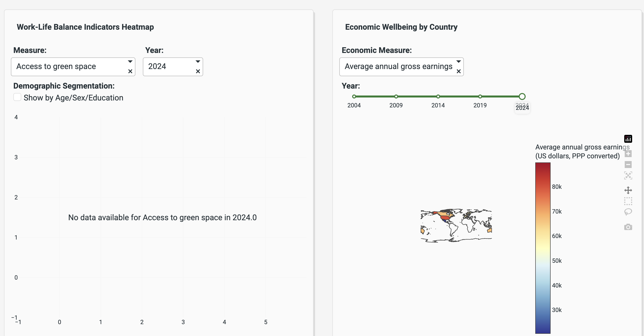
Task: Set year slider to 2004
Action: (x=354, y=96)
